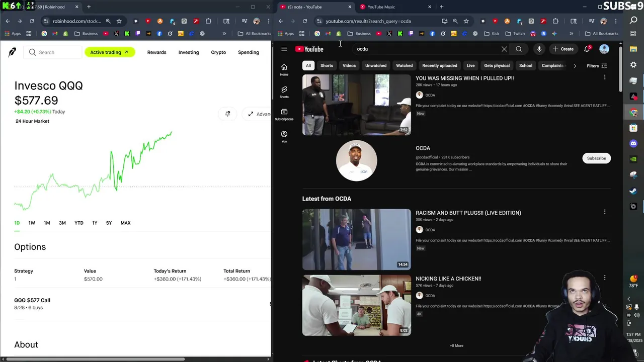Subscribe to the OCDA channel

tap(596, 158)
